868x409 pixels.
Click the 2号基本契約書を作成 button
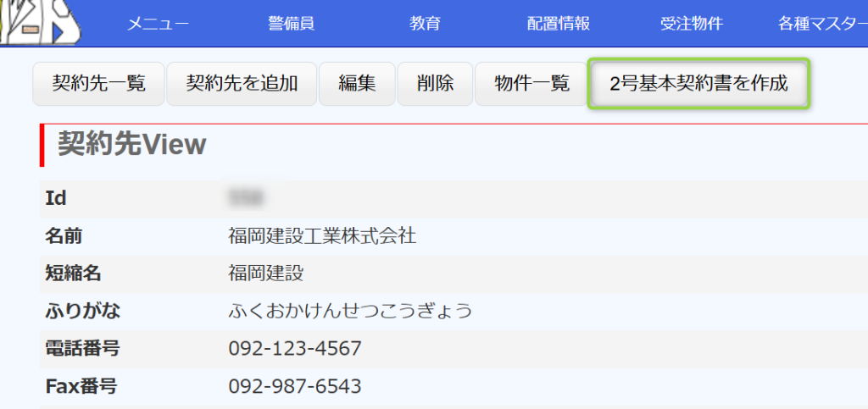[x=698, y=84]
